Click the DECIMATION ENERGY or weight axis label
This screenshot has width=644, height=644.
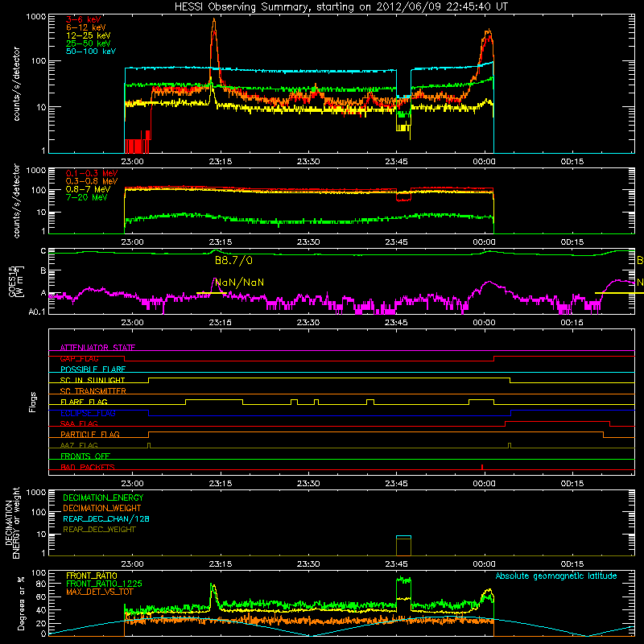point(11,523)
